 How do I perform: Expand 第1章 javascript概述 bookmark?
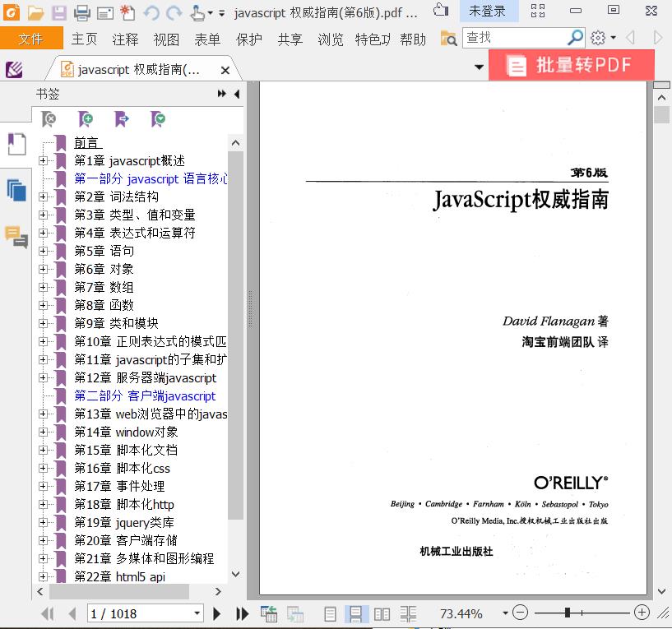click(43, 160)
